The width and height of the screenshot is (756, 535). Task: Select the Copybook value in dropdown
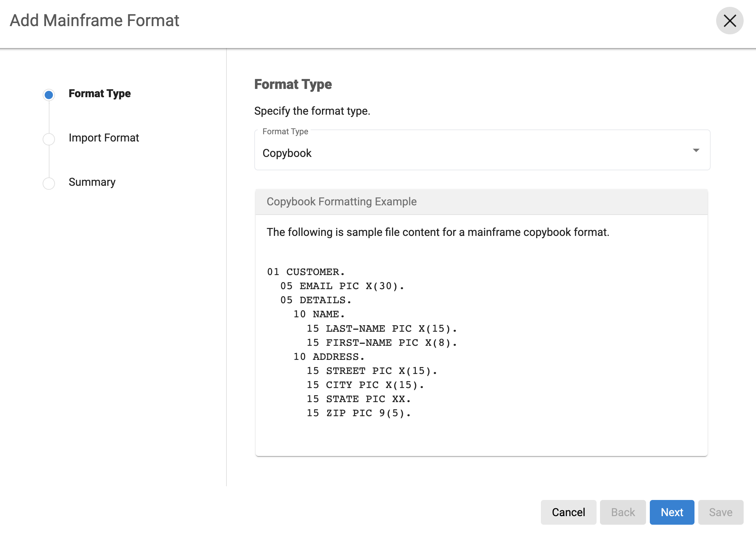[287, 153]
